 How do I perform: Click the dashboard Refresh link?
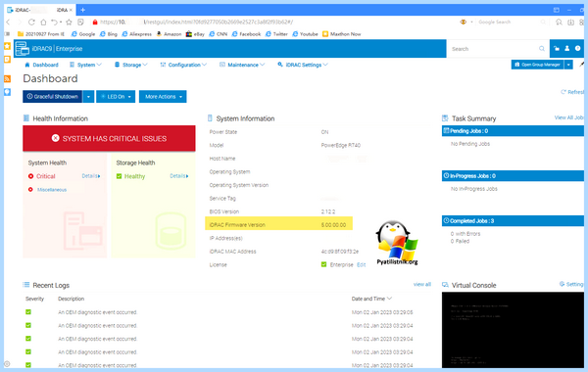coord(572,92)
